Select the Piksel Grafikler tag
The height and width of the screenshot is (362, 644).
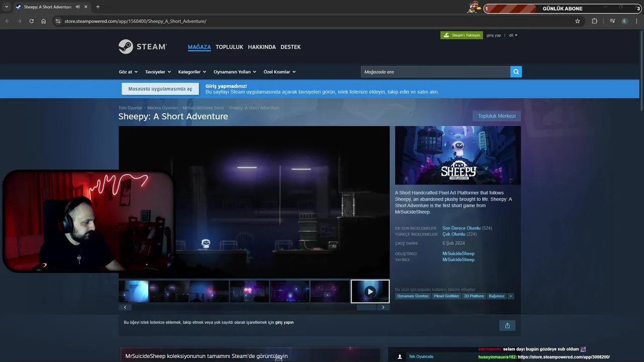[446, 296]
